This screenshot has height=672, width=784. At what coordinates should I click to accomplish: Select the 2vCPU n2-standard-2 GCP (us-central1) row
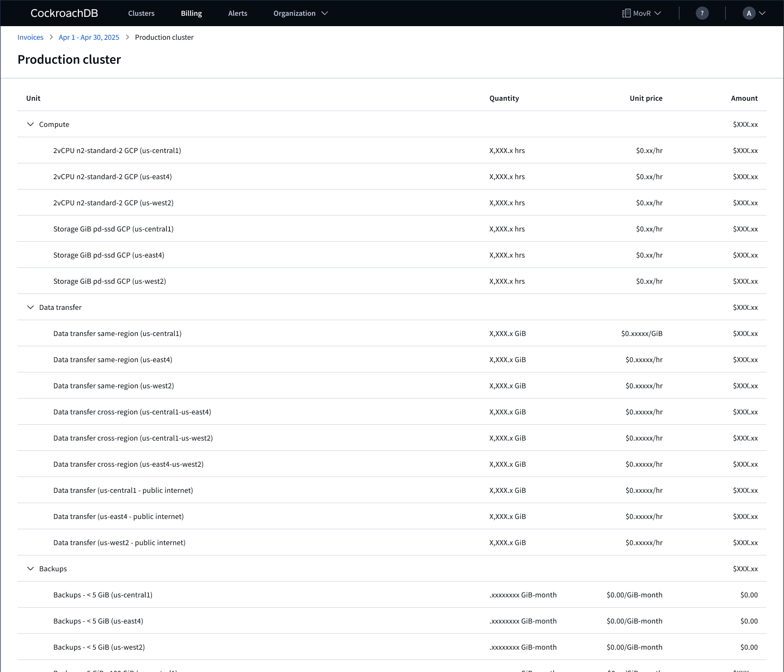(392, 150)
